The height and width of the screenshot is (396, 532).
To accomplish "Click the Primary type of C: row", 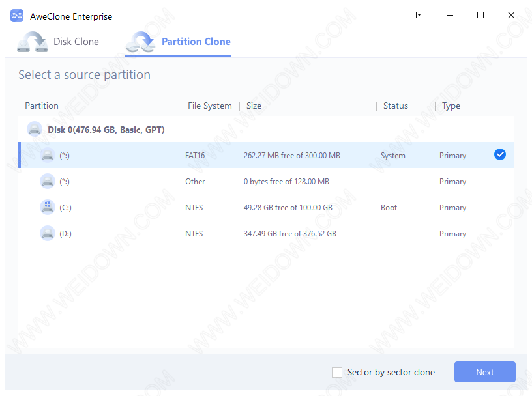I will tap(452, 208).
